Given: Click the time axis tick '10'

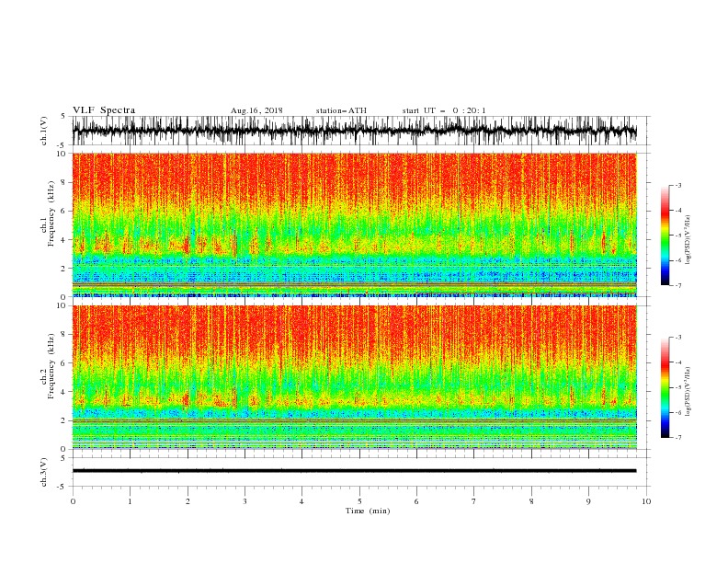Looking at the screenshot, I should point(646,501).
